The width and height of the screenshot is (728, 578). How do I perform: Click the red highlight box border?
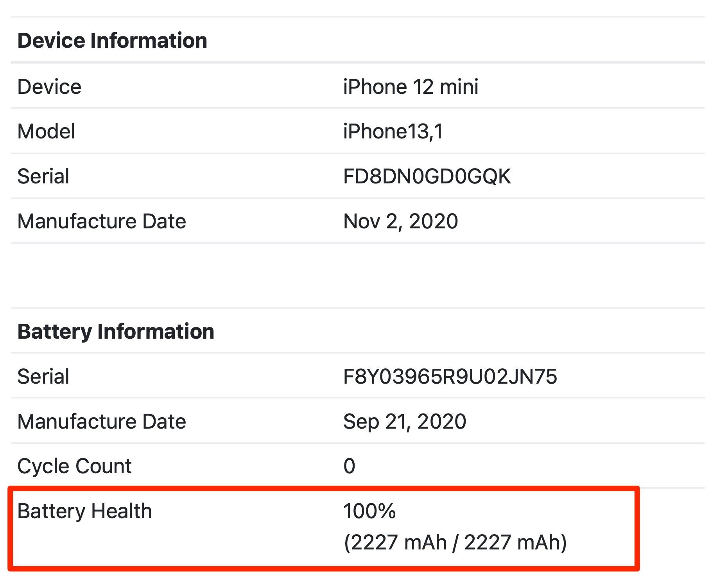click(x=637, y=528)
